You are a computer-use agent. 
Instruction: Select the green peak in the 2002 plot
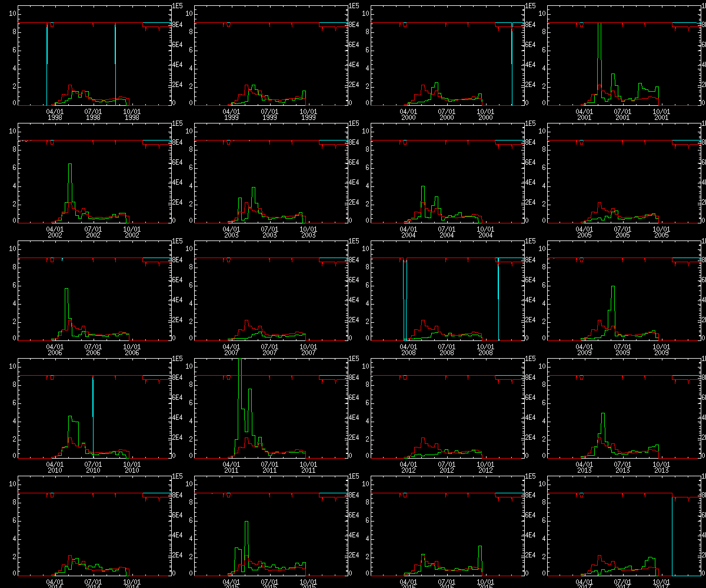tap(70, 166)
